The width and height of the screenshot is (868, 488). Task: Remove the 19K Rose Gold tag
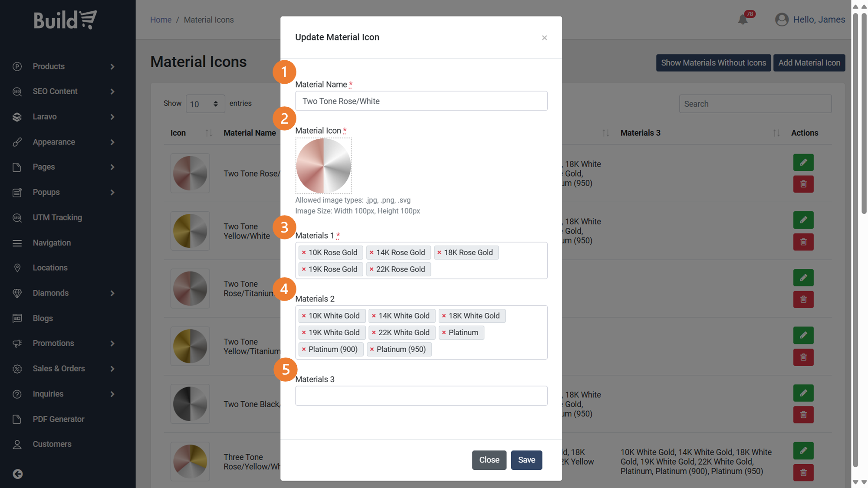304,269
